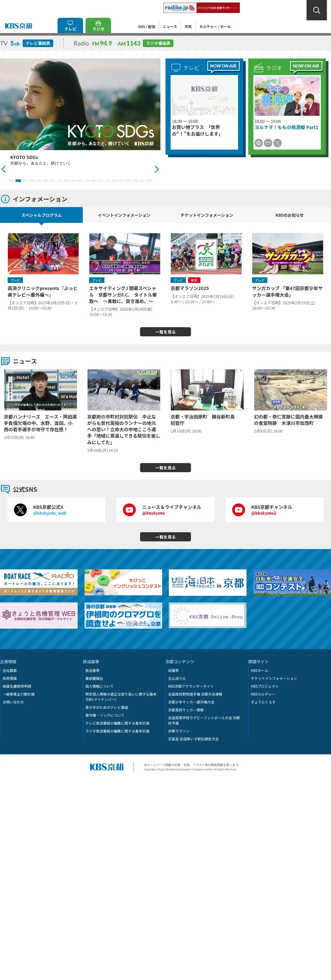Open KBS京都公式X icon
331x980 pixels.
pos(20,510)
